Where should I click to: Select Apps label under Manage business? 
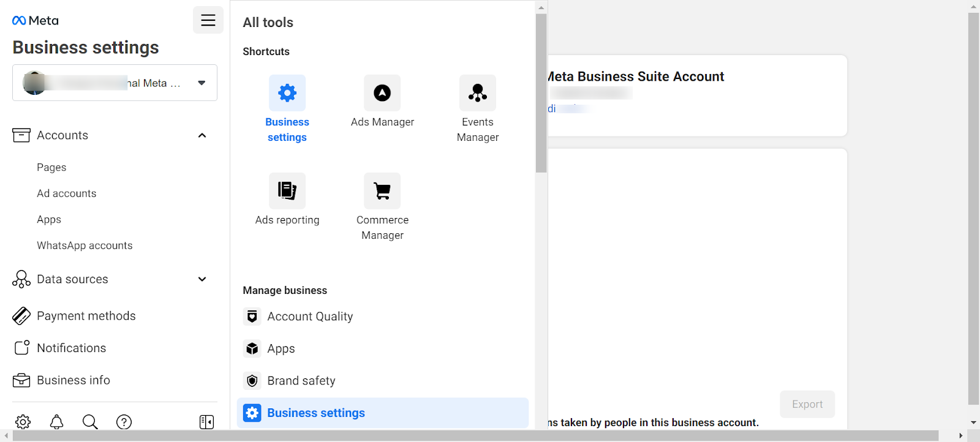click(x=281, y=349)
